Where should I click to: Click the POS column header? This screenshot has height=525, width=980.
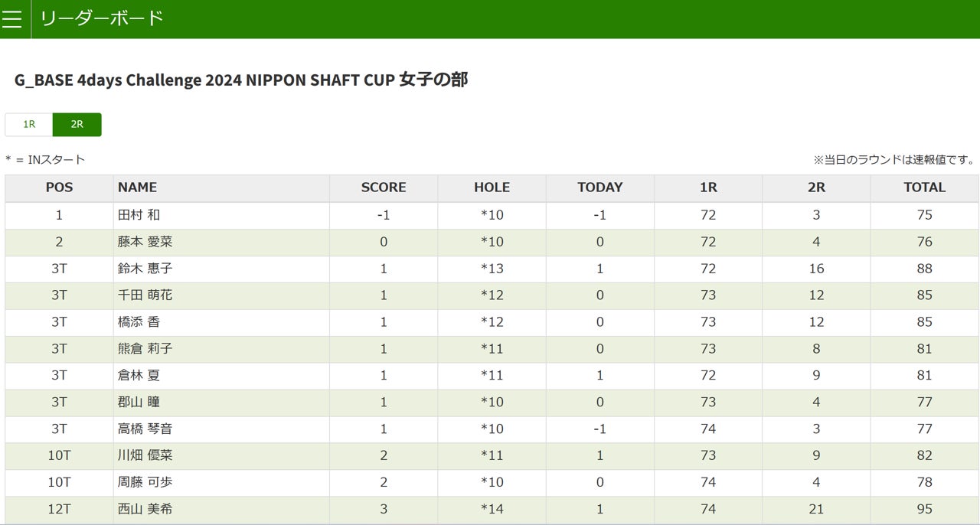click(x=59, y=187)
